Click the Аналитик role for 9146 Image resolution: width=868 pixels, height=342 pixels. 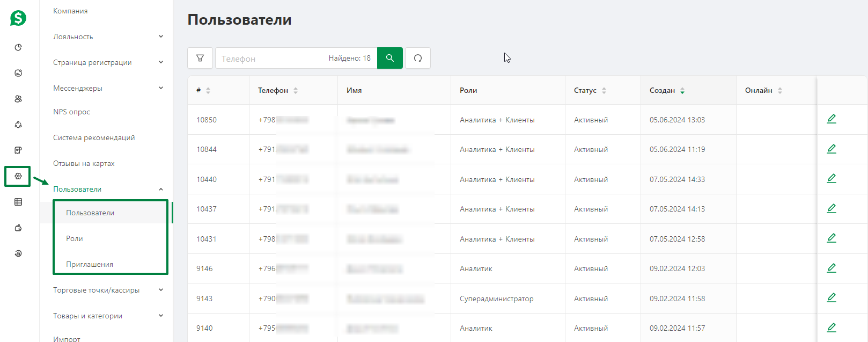tap(476, 268)
